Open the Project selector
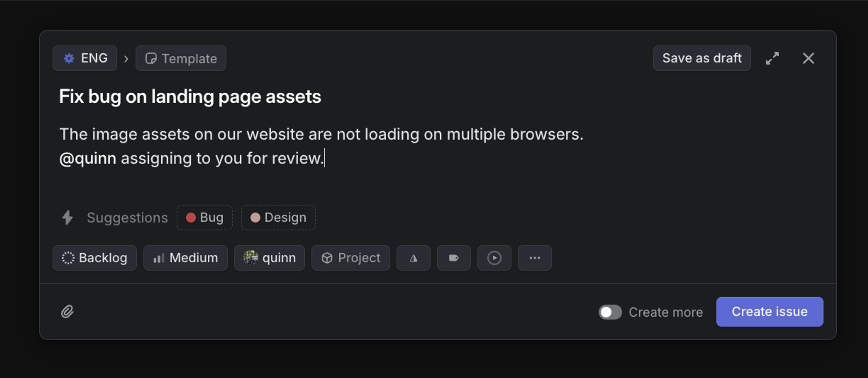The height and width of the screenshot is (378, 868). (x=351, y=258)
